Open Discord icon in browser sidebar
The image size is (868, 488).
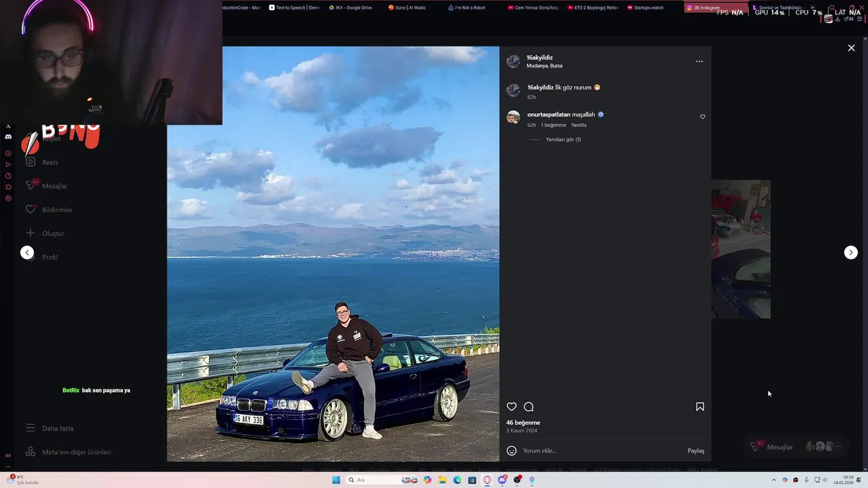[x=8, y=137]
